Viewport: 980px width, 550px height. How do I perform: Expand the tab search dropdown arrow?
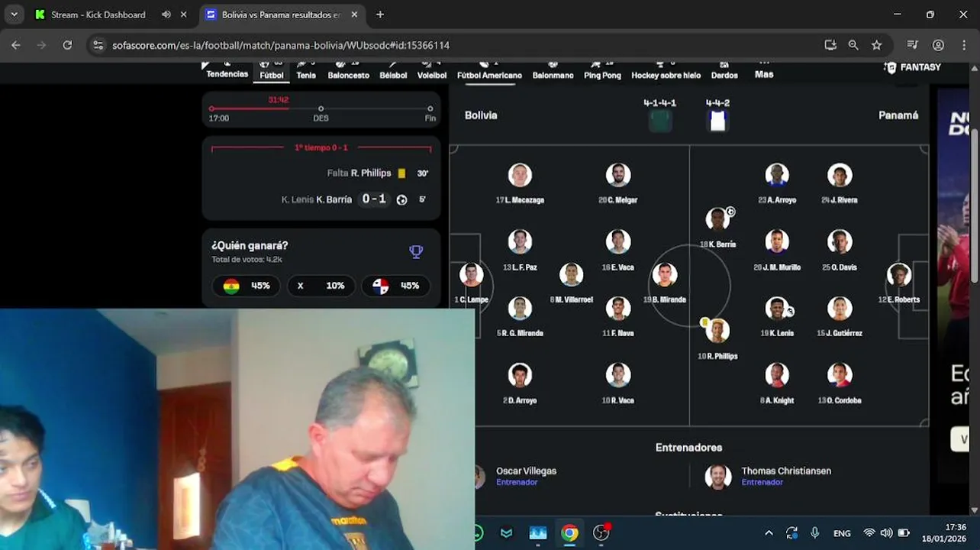14,15
